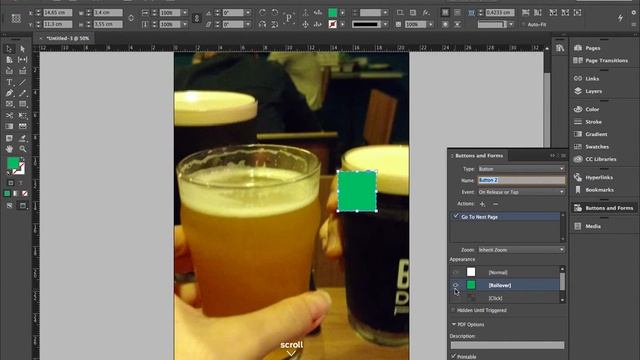Open the stroke style dropdown
The height and width of the screenshot is (360, 640).
385,24
